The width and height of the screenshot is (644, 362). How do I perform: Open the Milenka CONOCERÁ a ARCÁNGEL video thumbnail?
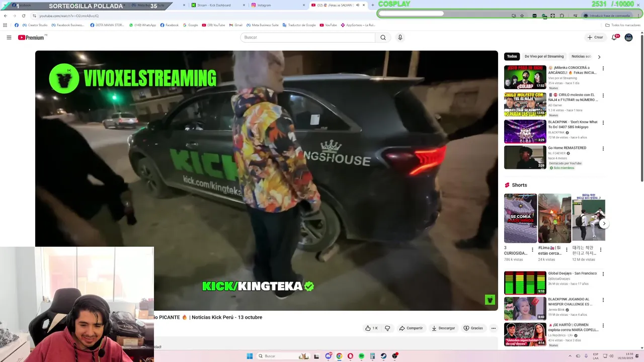(x=525, y=77)
